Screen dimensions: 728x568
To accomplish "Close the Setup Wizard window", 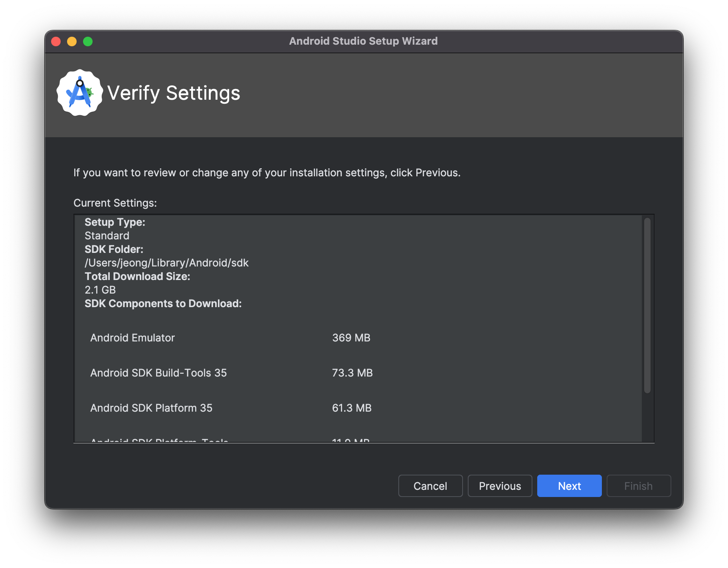I will [x=56, y=41].
